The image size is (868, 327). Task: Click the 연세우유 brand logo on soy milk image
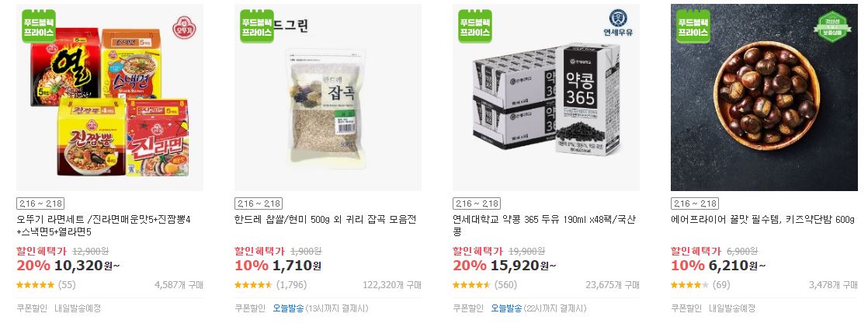click(618, 23)
